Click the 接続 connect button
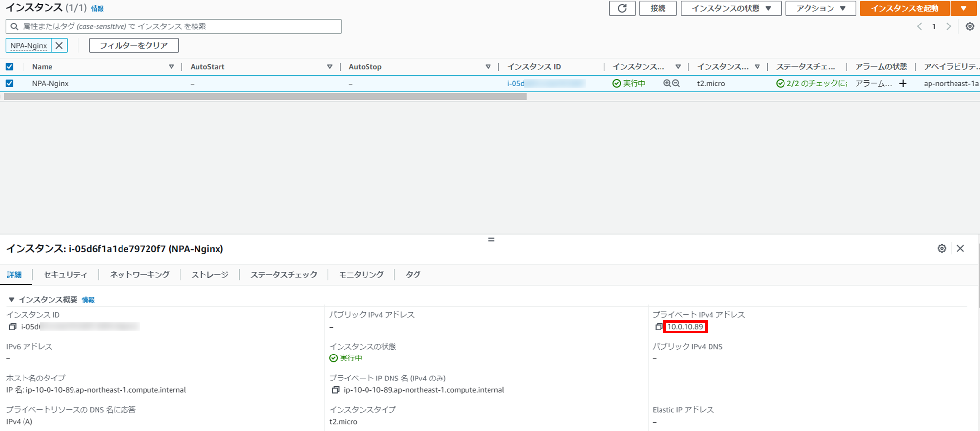Screen dimensions: 980x431 [658, 8]
